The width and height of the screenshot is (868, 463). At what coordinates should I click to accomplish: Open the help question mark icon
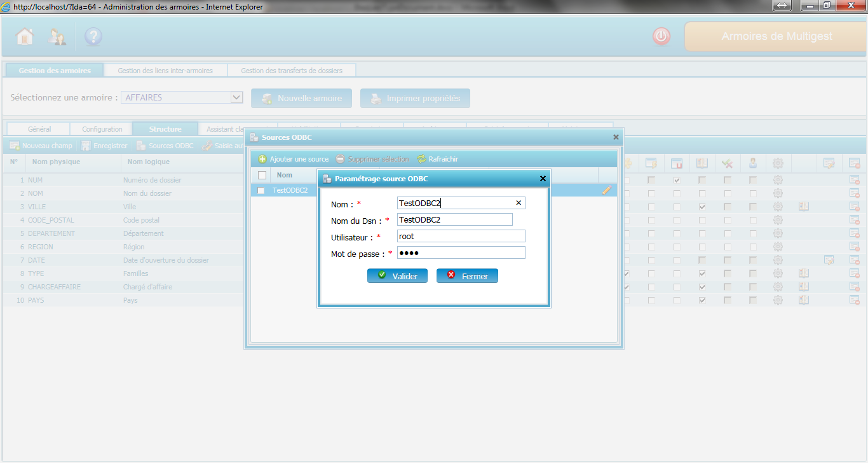point(93,37)
